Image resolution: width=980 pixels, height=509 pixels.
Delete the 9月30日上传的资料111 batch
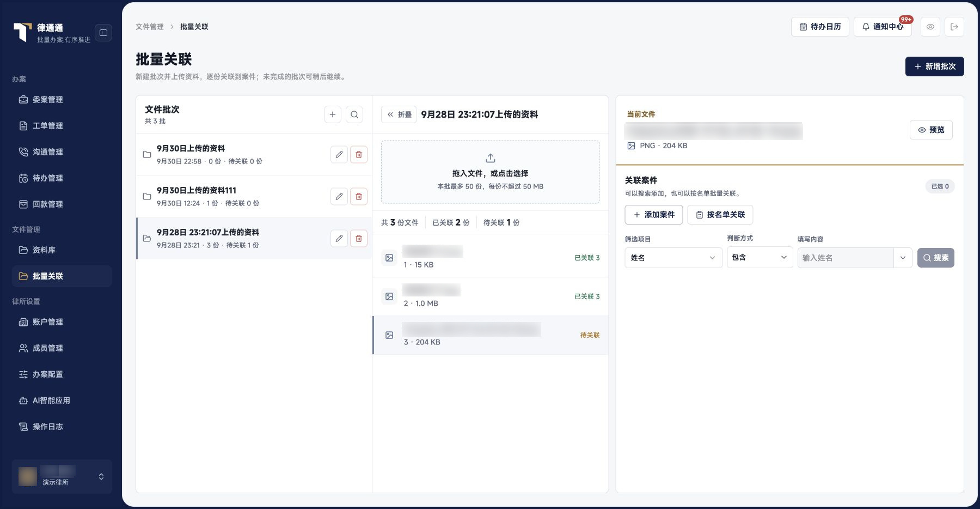(x=359, y=197)
